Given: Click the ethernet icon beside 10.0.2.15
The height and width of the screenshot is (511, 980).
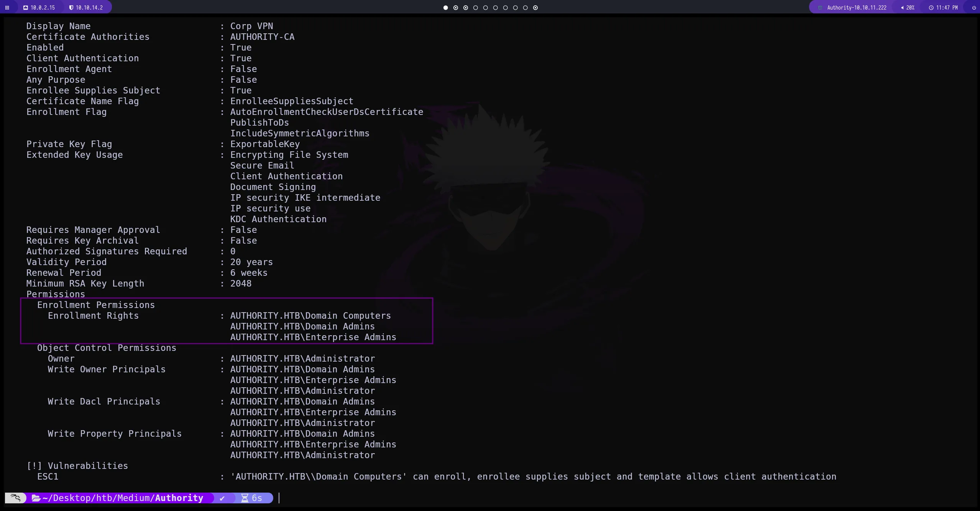Looking at the screenshot, I should pyautogui.click(x=26, y=8).
